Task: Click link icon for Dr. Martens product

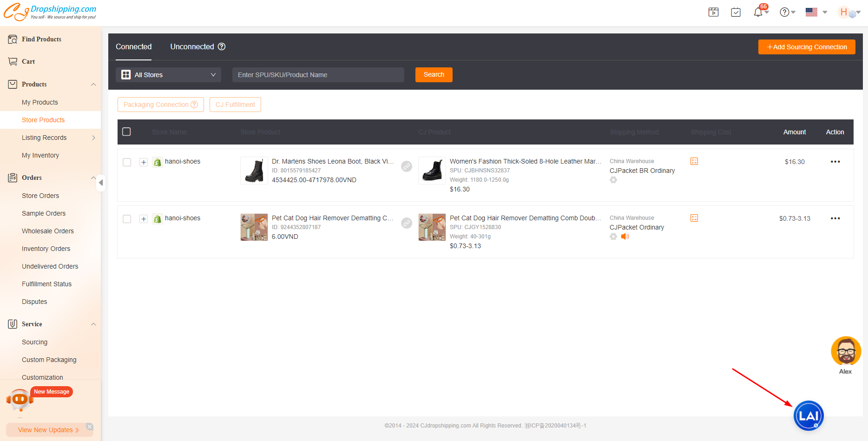Action: pyautogui.click(x=407, y=166)
